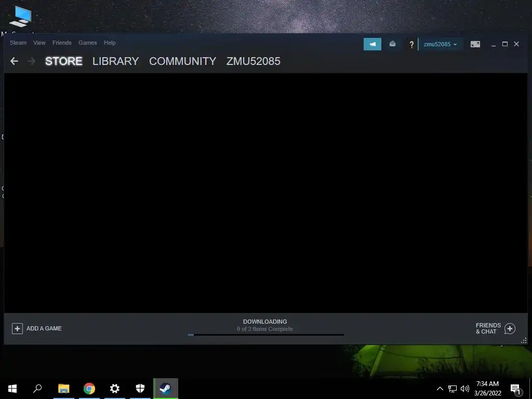
Task: Switch to the LIBRARY tab
Action: tap(116, 61)
